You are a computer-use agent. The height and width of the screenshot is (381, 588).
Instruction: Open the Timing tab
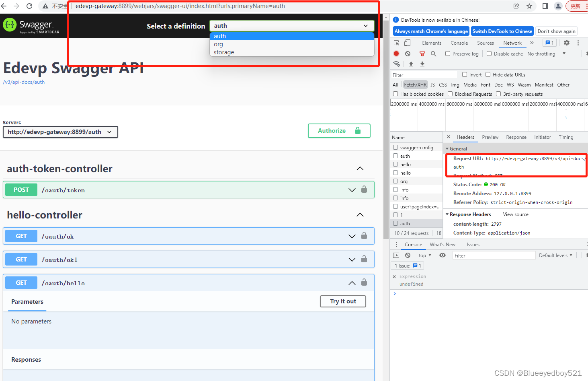tap(566, 137)
